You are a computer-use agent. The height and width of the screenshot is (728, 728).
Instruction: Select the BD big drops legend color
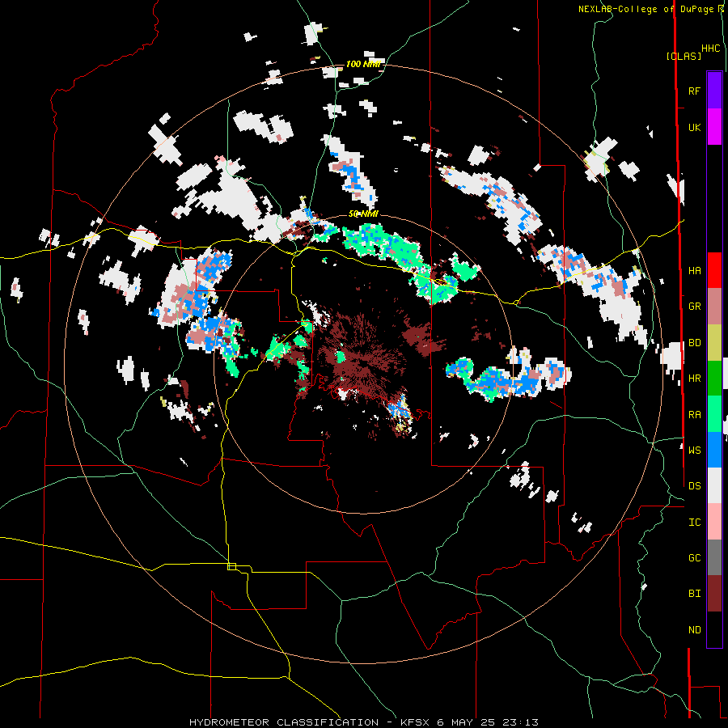coord(714,342)
